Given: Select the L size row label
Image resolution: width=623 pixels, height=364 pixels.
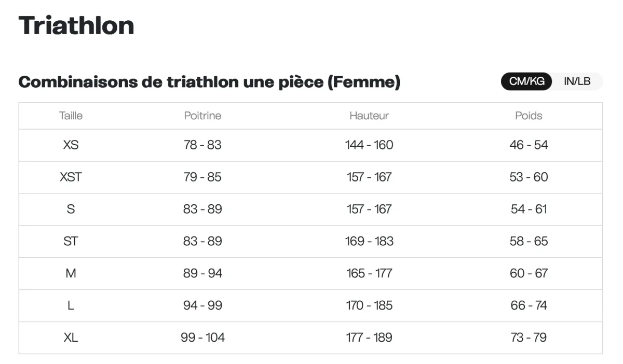Looking at the screenshot, I should tap(71, 305).
